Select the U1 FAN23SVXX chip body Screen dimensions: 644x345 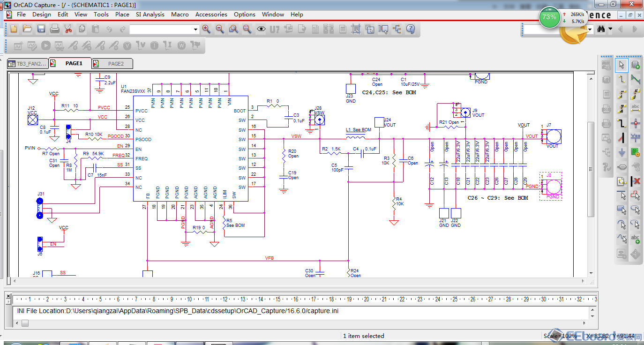pos(191,149)
